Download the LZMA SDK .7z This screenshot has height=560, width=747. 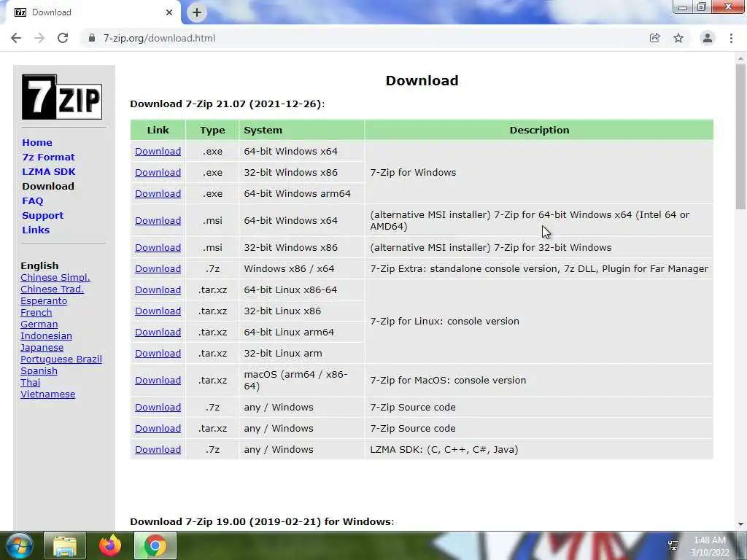158,449
